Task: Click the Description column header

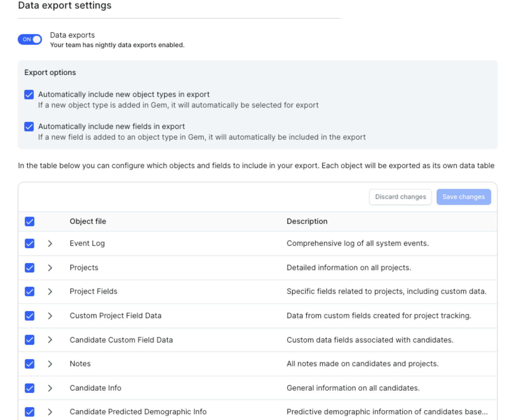Action: click(307, 221)
